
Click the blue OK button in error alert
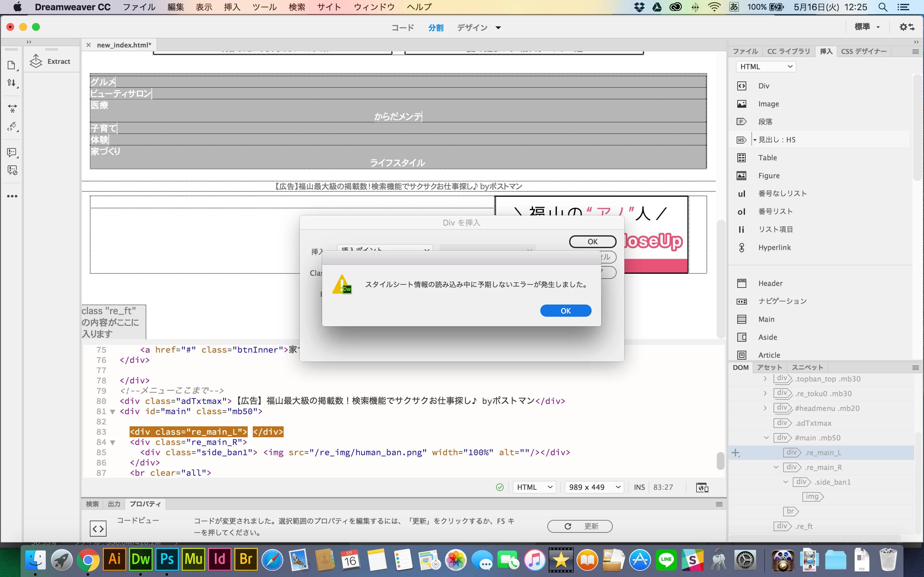coord(566,311)
